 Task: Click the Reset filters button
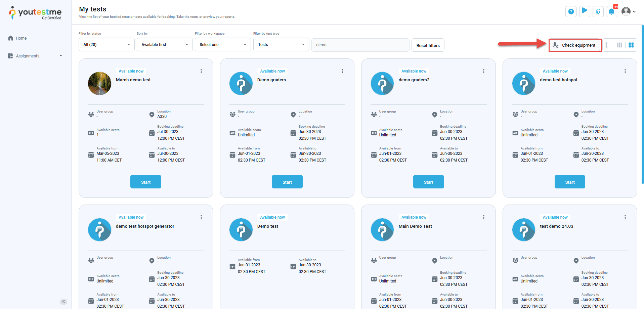click(x=428, y=45)
